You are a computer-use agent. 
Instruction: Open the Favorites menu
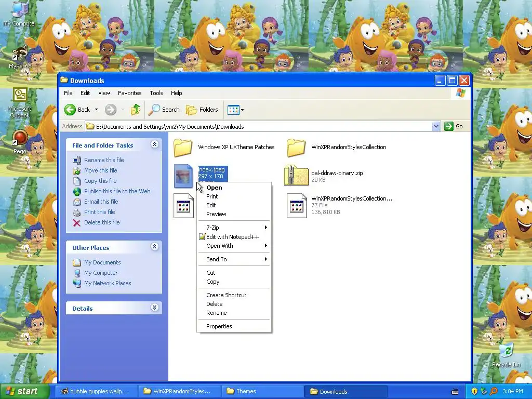click(x=129, y=93)
